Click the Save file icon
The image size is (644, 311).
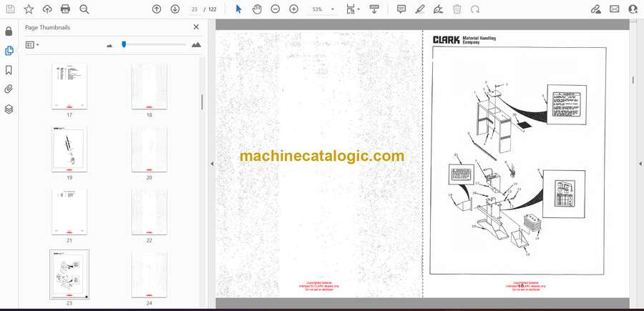pyautogui.click(x=10, y=9)
